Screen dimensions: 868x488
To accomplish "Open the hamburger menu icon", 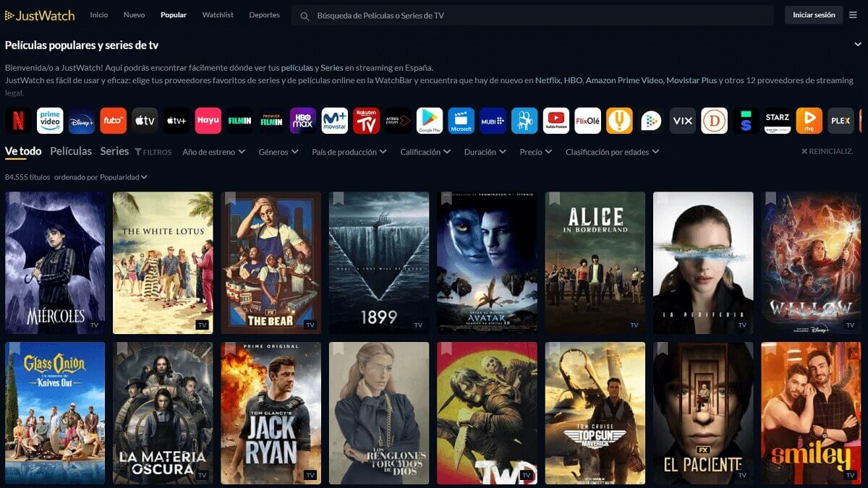I will pos(853,15).
